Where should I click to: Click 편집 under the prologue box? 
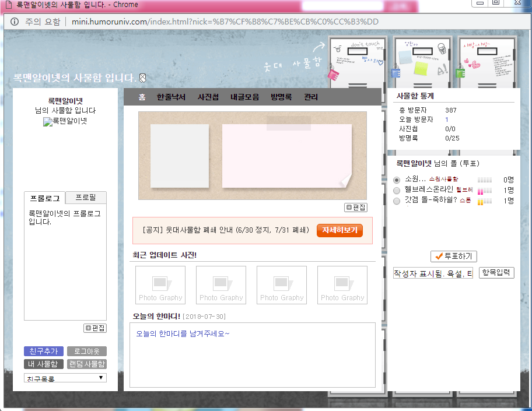(95, 328)
